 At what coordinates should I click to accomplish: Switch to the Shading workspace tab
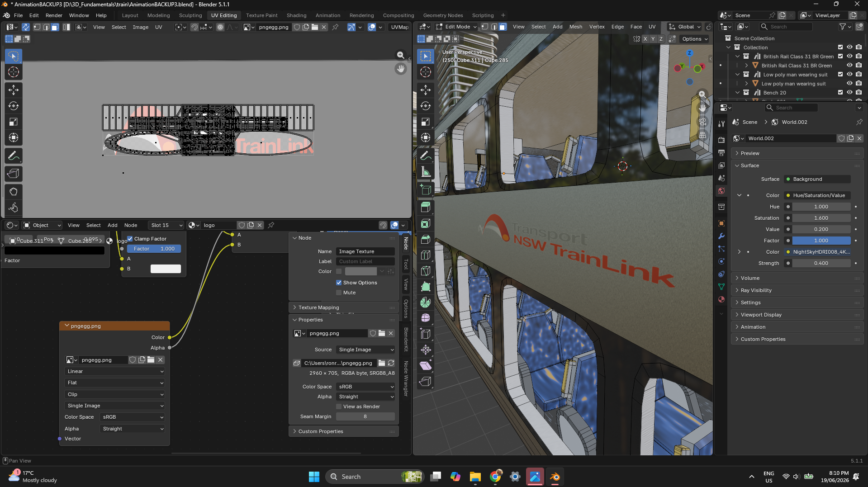[x=296, y=15]
